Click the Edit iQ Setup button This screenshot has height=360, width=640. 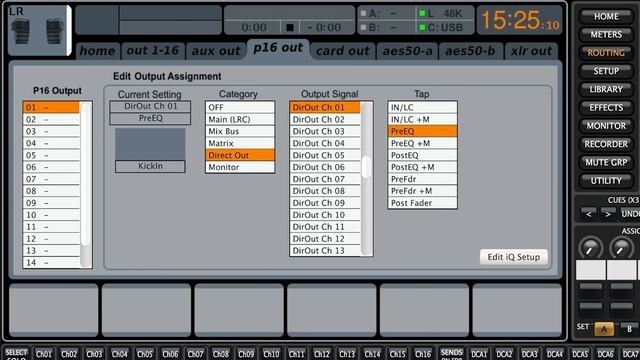click(x=513, y=257)
